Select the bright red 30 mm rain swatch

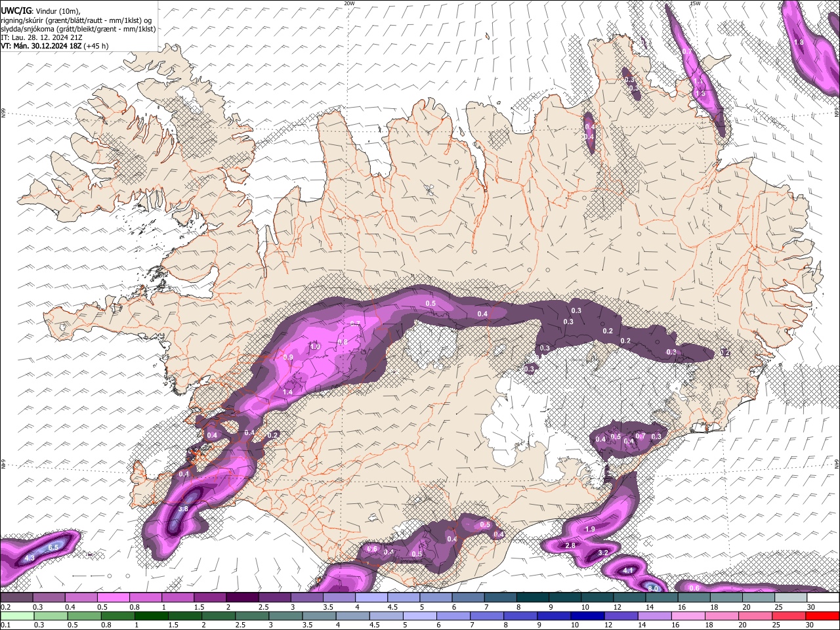point(824,616)
